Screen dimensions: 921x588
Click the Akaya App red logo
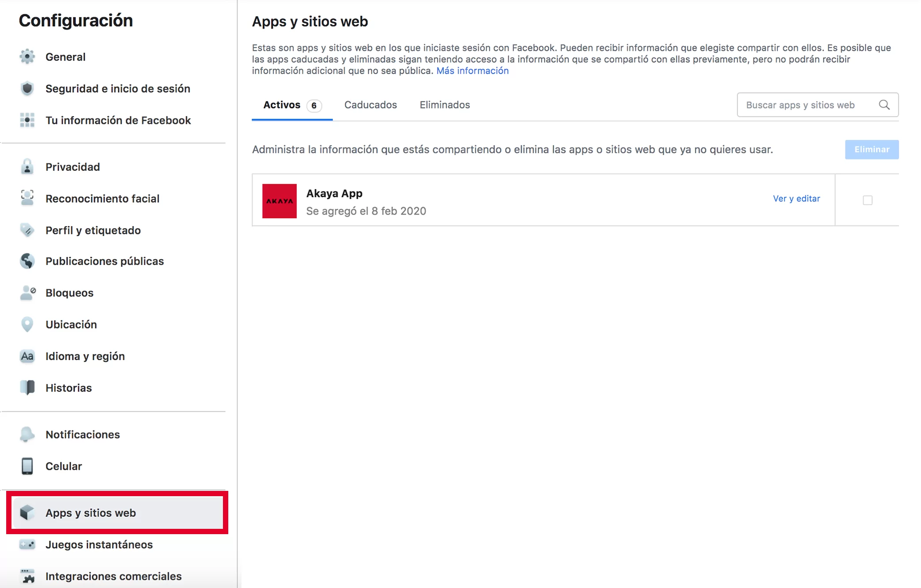pyautogui.click(x=279, y=201)
